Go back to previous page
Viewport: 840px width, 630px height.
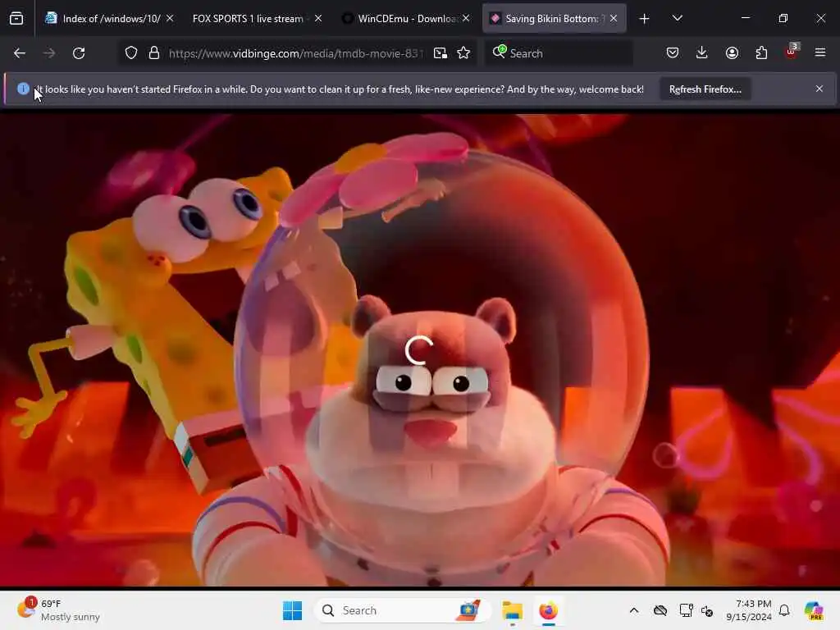click(20, 53)
